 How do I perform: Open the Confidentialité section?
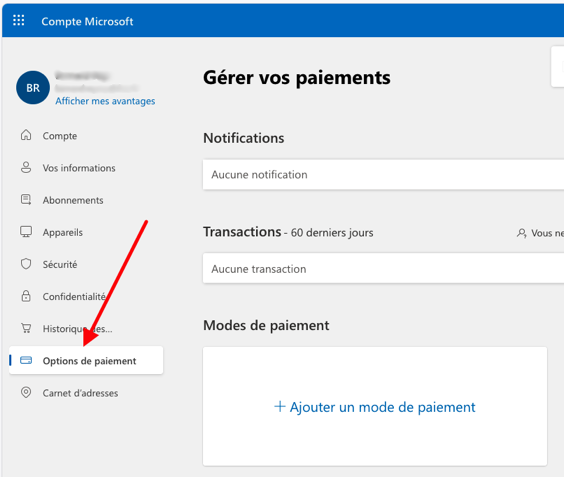click(x=74, y=297)
